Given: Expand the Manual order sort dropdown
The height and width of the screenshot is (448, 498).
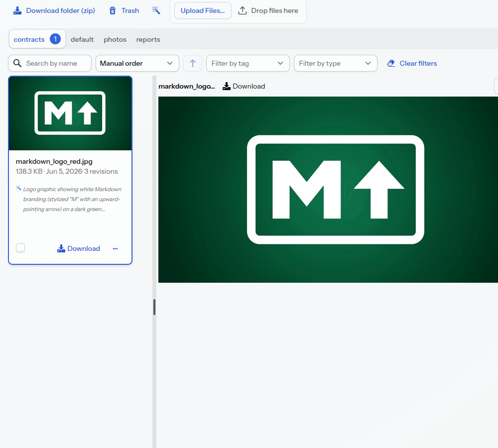Looking at the screenshot, I should point(137,63).
